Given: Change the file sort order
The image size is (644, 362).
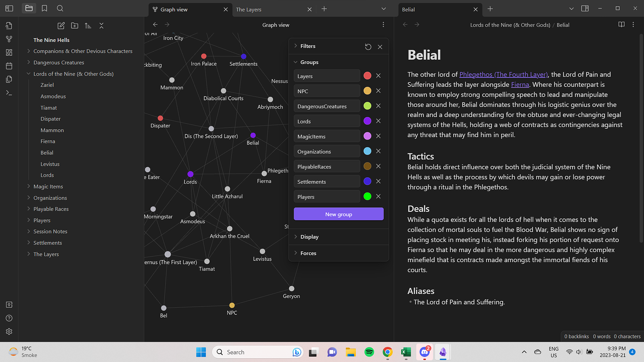Looking at the screenshot, I should pyautogui.click(x=88, y=26).
